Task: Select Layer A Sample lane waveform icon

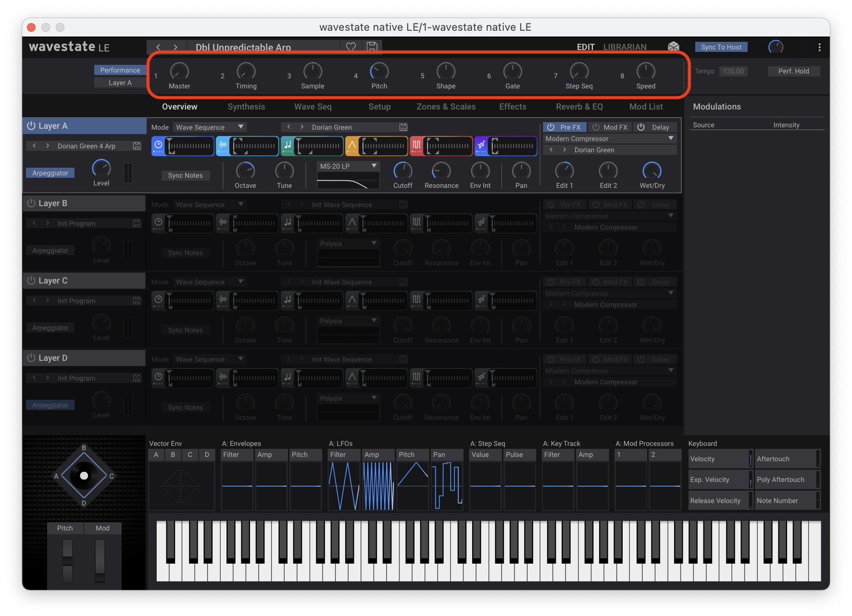Action: (x=223, y=146)
